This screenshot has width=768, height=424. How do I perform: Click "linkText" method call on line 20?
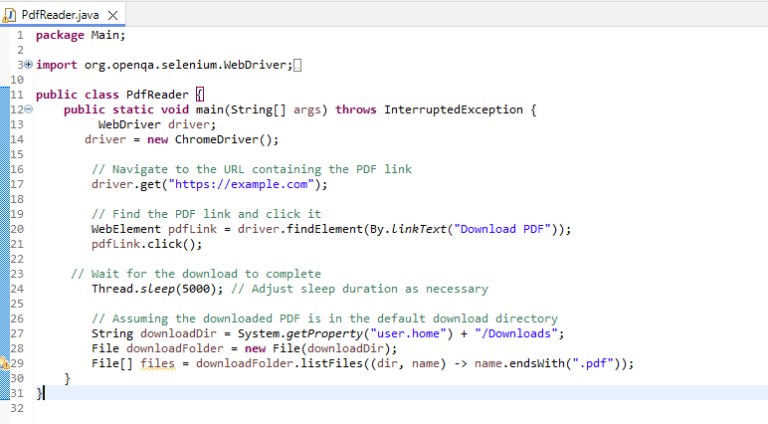click(419, 229)
